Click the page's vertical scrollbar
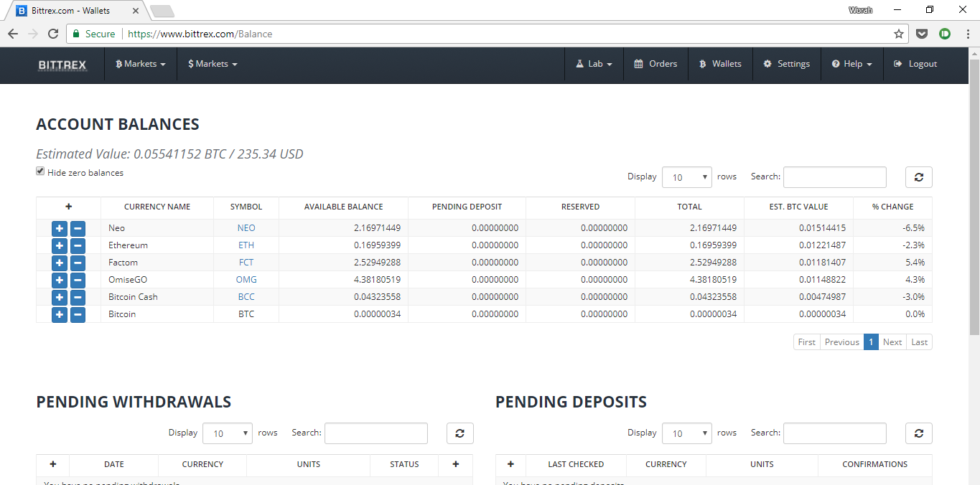This screenshot has width=980, height=485. [974, 215]
